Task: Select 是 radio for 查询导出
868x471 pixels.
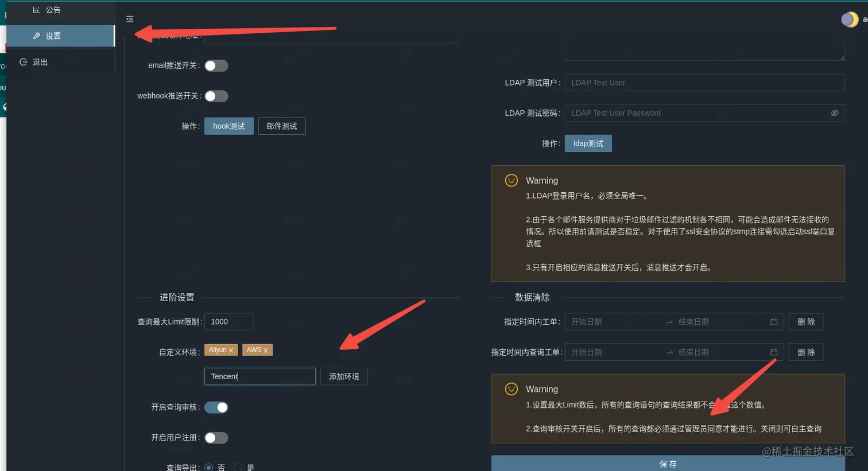Action: [238, 468]
